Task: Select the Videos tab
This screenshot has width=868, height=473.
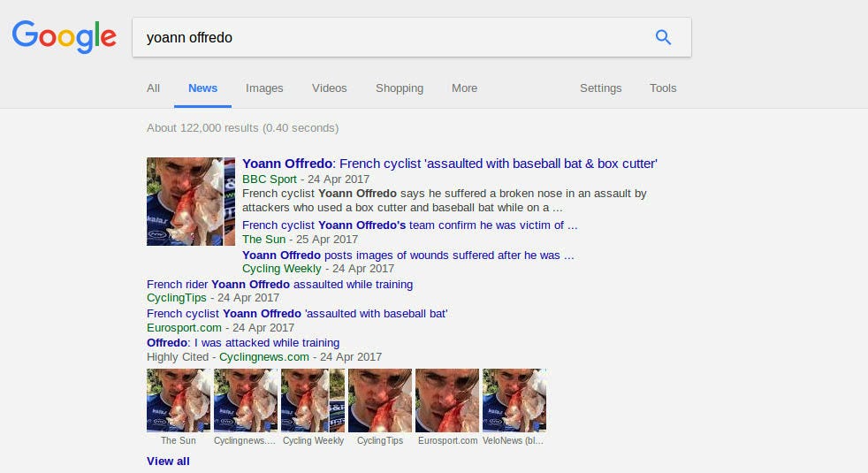Action: [329, 88]
